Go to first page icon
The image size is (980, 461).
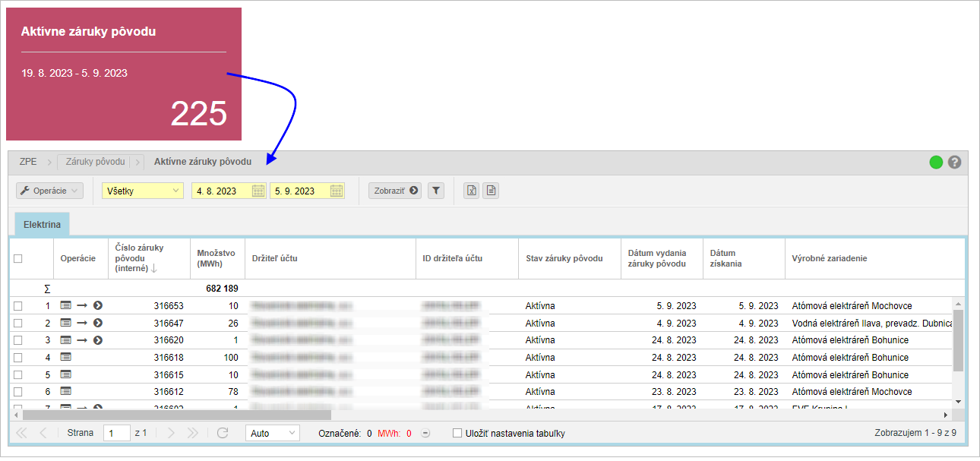(x=21, y=433)
